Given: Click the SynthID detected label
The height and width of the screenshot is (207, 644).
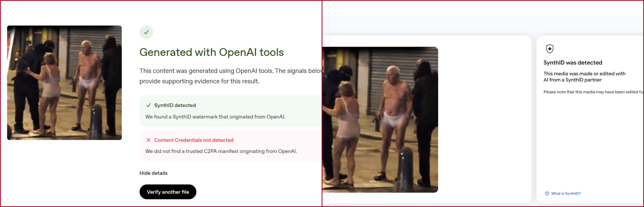Looking at the screenshot, I should pyautogui.click(x=175, y=105).
